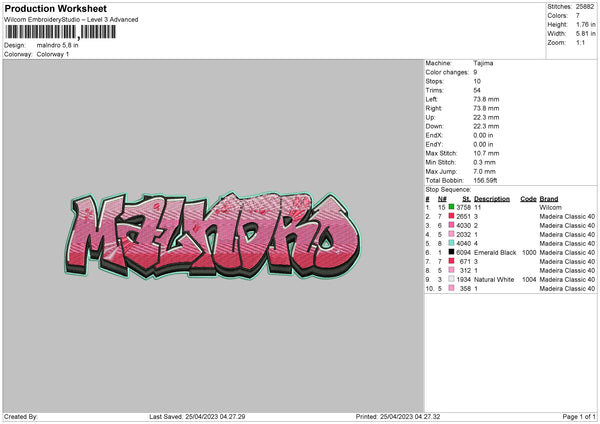Click the 'Colorway 1' value
The width and height of the screenshot is (600, 424).
53,54
